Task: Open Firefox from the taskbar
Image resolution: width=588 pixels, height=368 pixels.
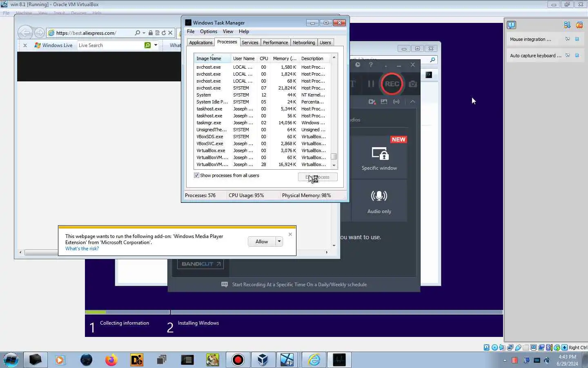Action: pos(111,360)
